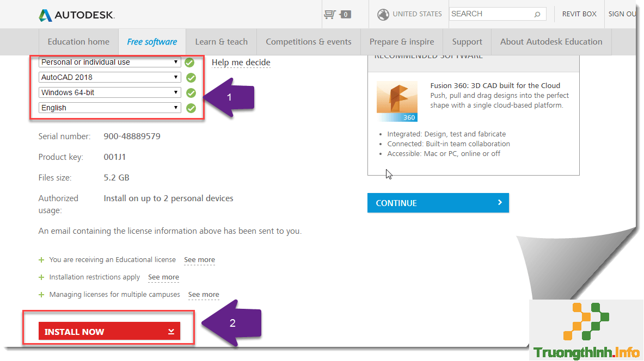Click 'Install on up to 2 personal devices'
The height and width of the screenshot is (361, 644).
(168, 198)
